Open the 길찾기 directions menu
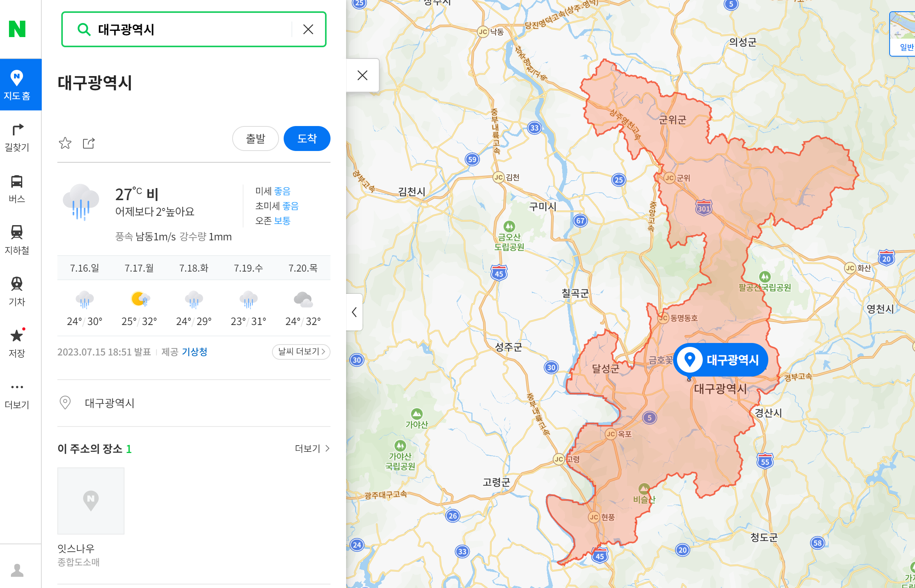This screenshot has height=588, width=915. click(x=17, y=137)
